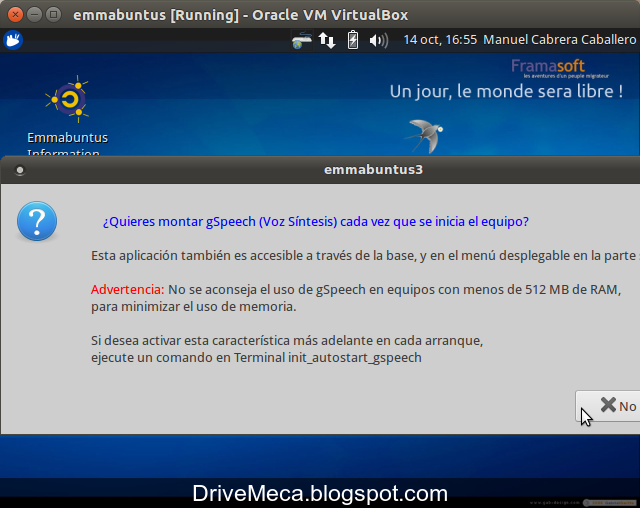The width and height of the screenshot is (640, 508).
Task: Click the No button in the gSpeech dialog
Action: (x=608, y=406)
